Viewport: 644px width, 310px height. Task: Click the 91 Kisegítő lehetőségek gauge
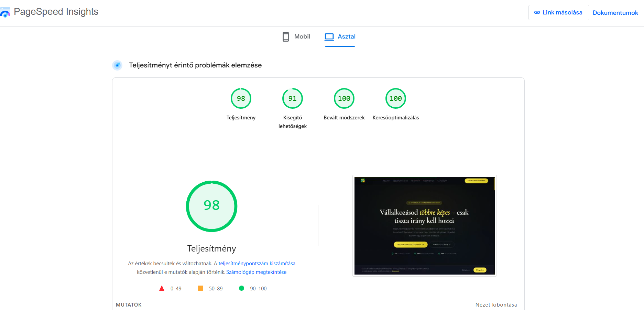click(x=293, y=98)
